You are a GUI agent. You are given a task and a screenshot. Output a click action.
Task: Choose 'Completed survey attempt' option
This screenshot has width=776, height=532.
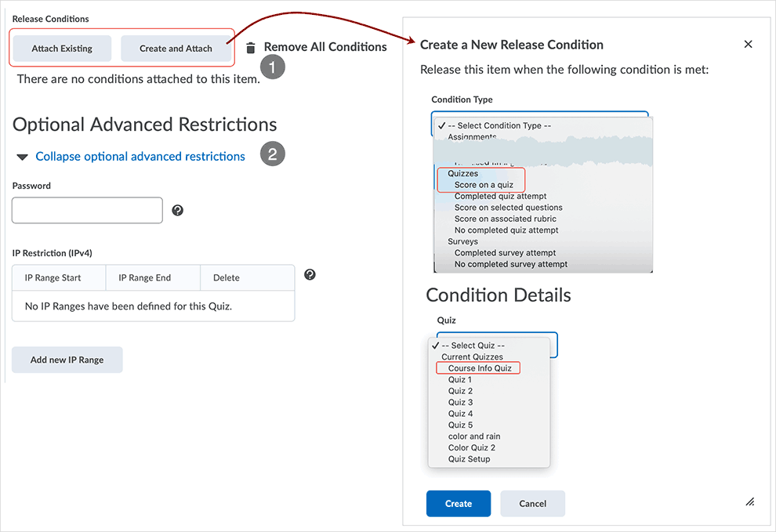(505, 253)
